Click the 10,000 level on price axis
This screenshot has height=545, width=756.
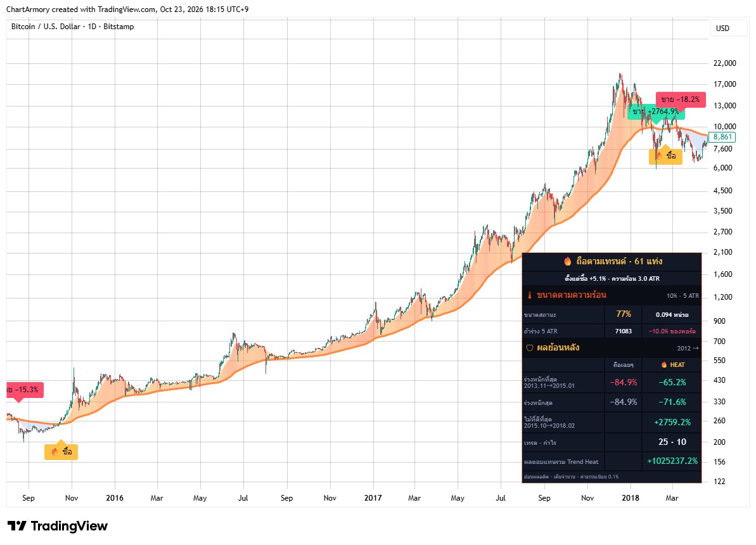click(x=725, y=127)
